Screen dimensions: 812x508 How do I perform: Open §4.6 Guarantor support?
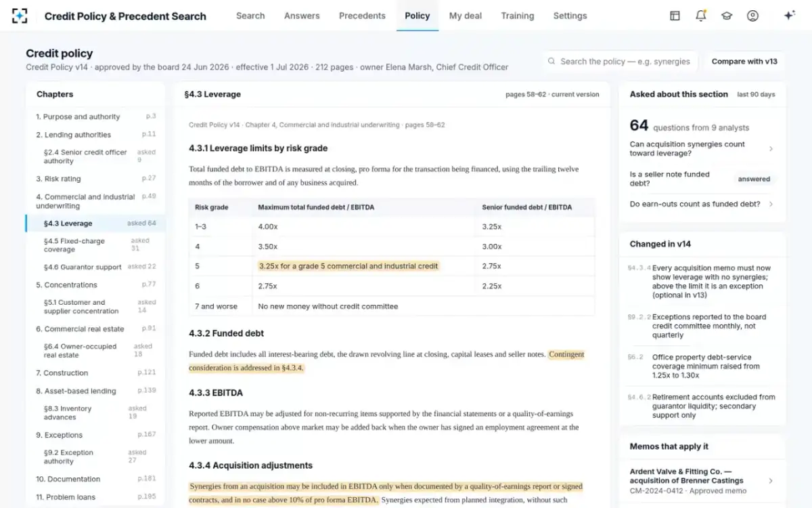[95, 267]
